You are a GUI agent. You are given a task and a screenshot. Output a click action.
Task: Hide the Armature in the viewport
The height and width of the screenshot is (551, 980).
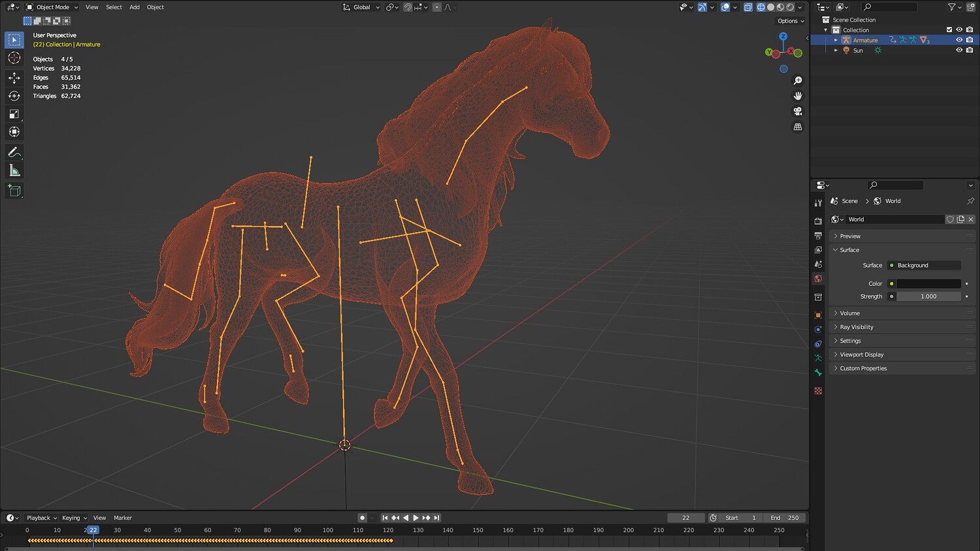tap(959, 40)
